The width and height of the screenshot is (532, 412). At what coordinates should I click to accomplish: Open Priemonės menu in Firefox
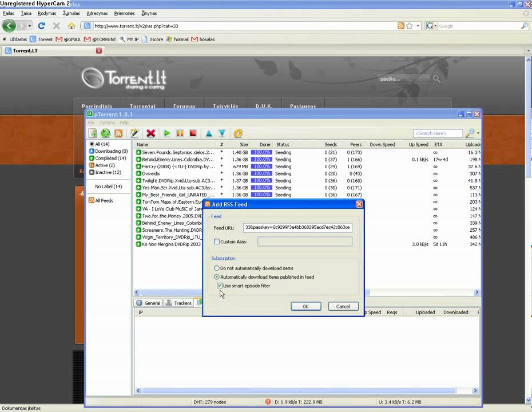coord(125,13)
